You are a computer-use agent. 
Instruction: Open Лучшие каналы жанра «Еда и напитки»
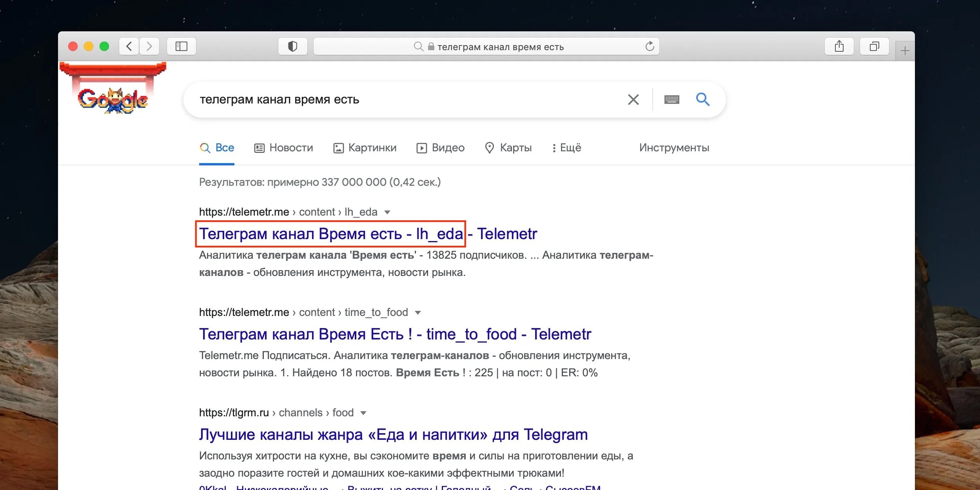point(394,435)
